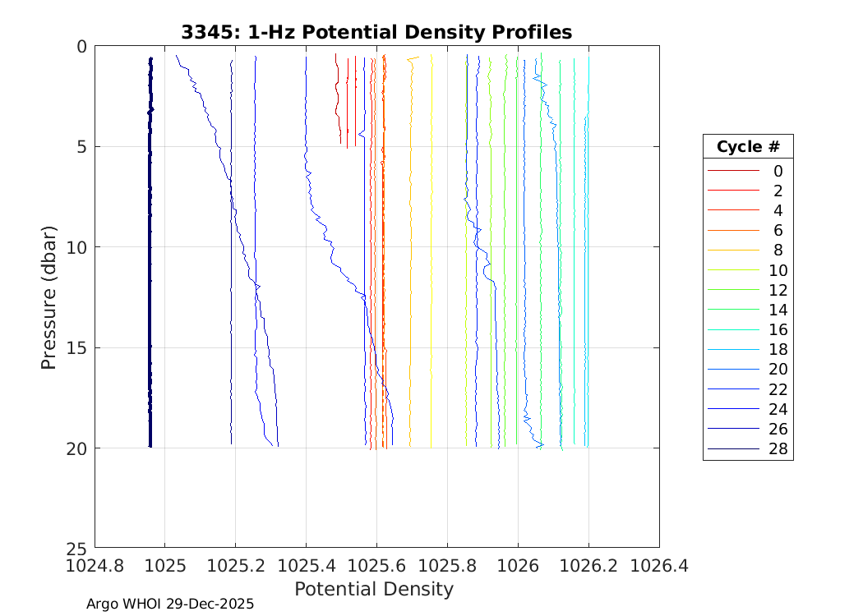Click the thick line swatch for cycle 28
Image resolution: width=863 pixels, height=616 pixels.
pyautogui.click(x=733, y=449)
